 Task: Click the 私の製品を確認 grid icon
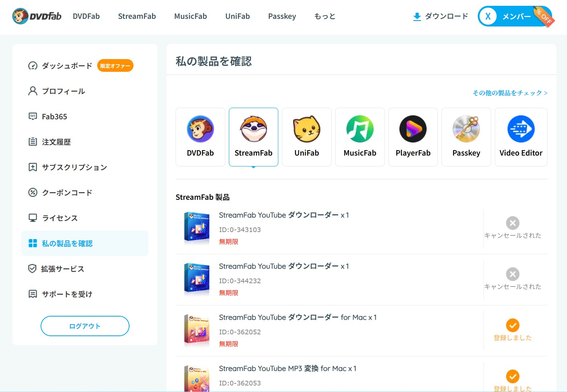click(x=33, y=243)
